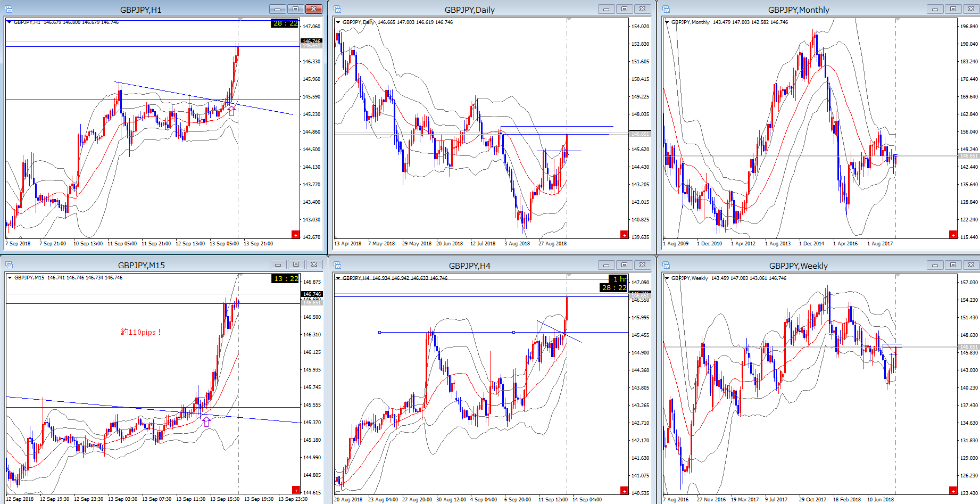Close the GBPJPY,H1 chart window
This screenshot has height=504, width=980.
click(314, 9)
